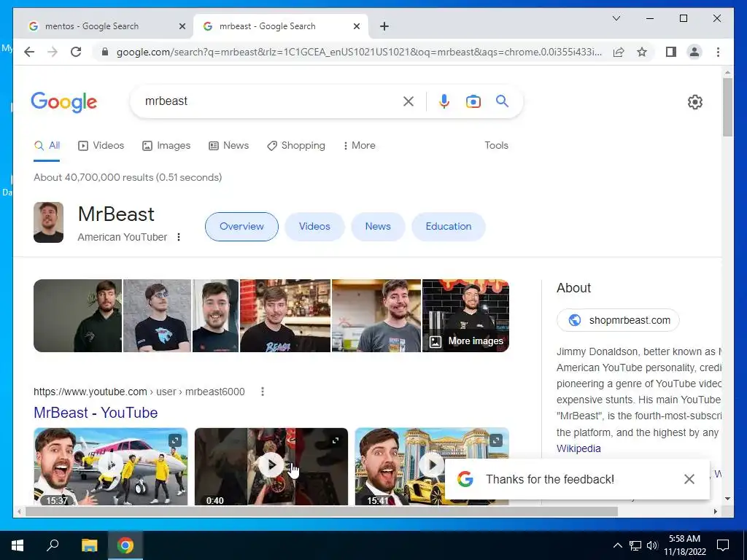
Task: Click the vertical page scrollbar thumb
Action: pos(727,107)
